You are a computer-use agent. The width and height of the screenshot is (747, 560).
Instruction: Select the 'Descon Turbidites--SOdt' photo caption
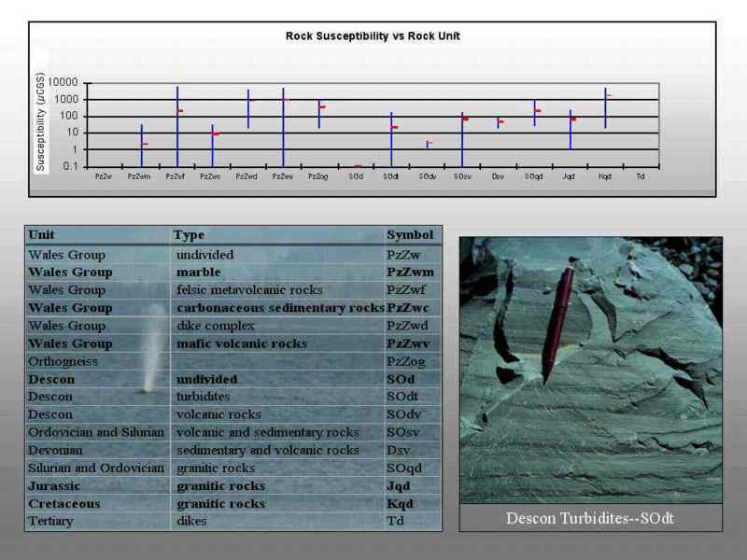pyautogui.click(x=590, y=518)
